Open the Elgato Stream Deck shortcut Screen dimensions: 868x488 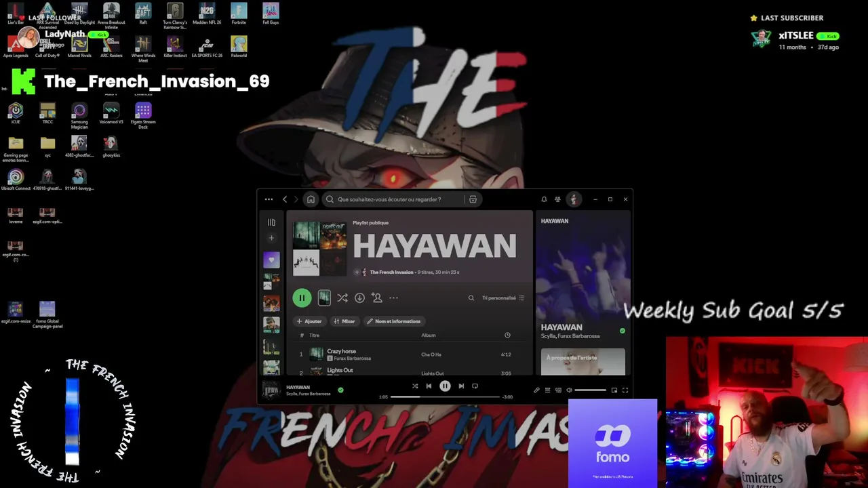click(x=143, y=116)
